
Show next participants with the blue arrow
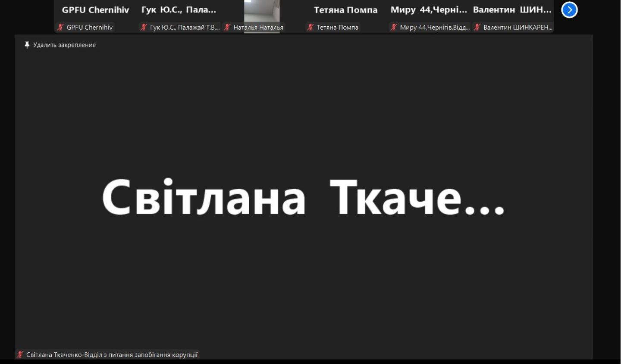(569, 10)
